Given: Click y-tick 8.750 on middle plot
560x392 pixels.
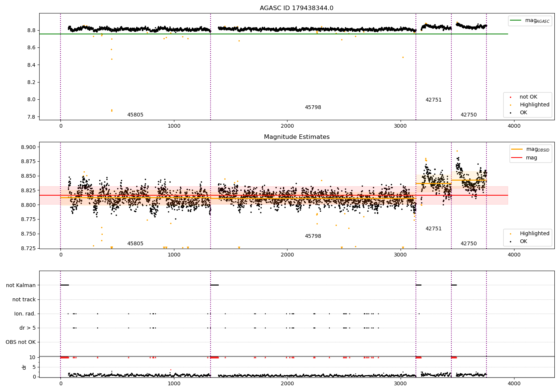Looking at the screenshot, I should [29, 234].
